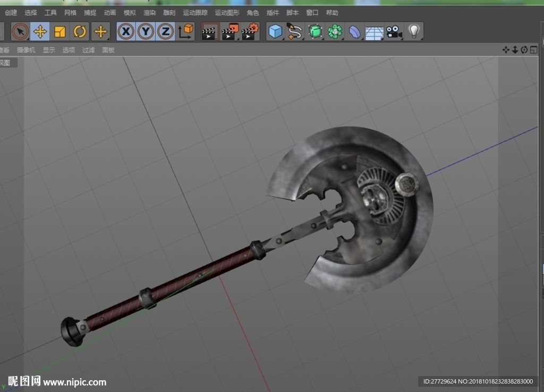The image size is (544, 392).
Task: Select the Live Selection arrow tool
Action: pyautogui.click(x=20, y=31)
